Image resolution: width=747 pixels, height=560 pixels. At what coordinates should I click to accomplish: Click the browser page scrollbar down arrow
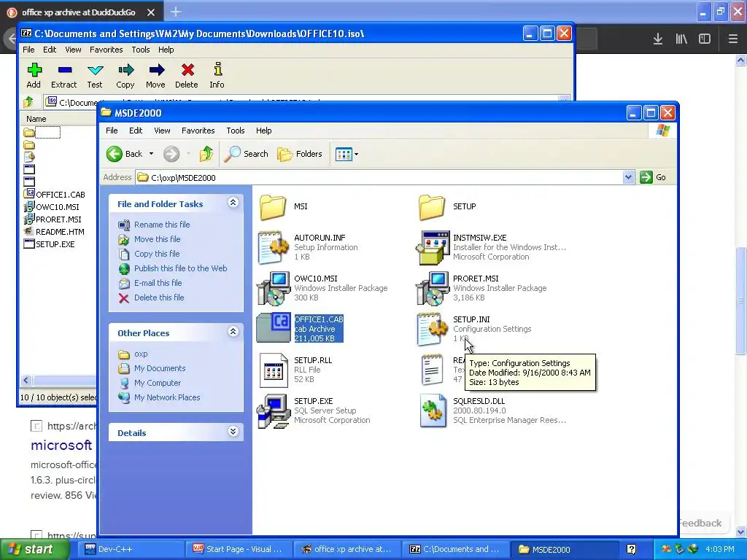(x=741, y=532)
